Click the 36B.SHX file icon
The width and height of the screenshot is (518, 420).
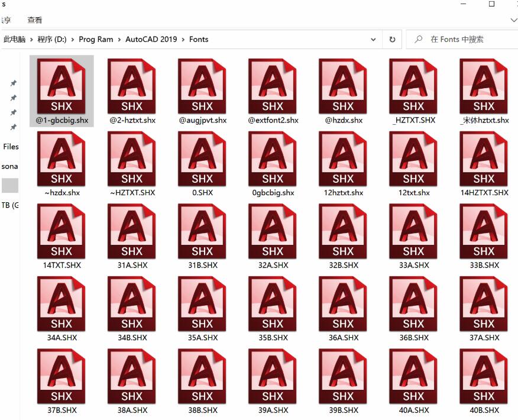click(x=413, y=303)
